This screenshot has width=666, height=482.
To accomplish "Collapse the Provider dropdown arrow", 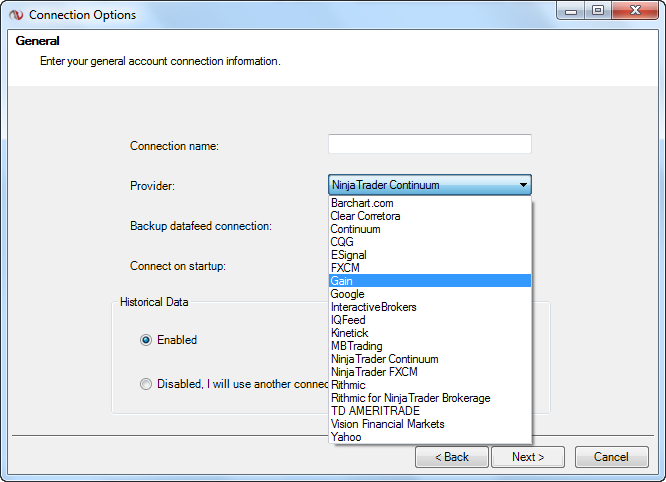I will coord(523,185).
